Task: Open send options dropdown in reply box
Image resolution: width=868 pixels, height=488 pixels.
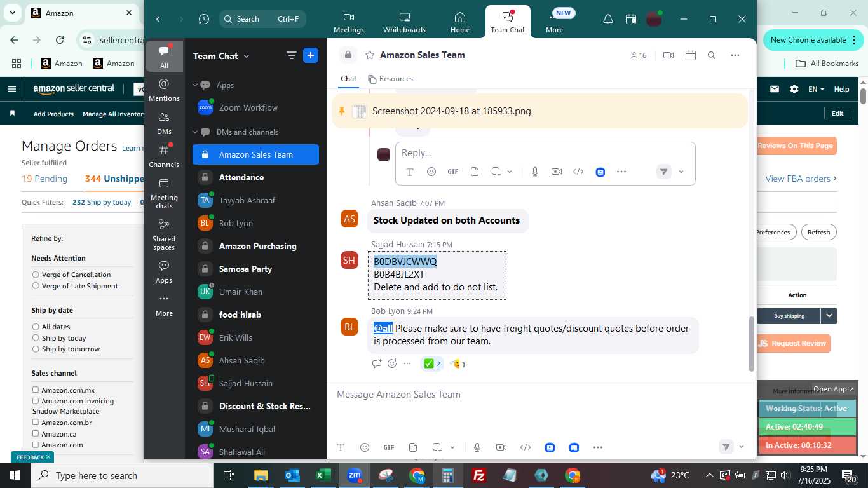Action: click(x=681, y=172)
